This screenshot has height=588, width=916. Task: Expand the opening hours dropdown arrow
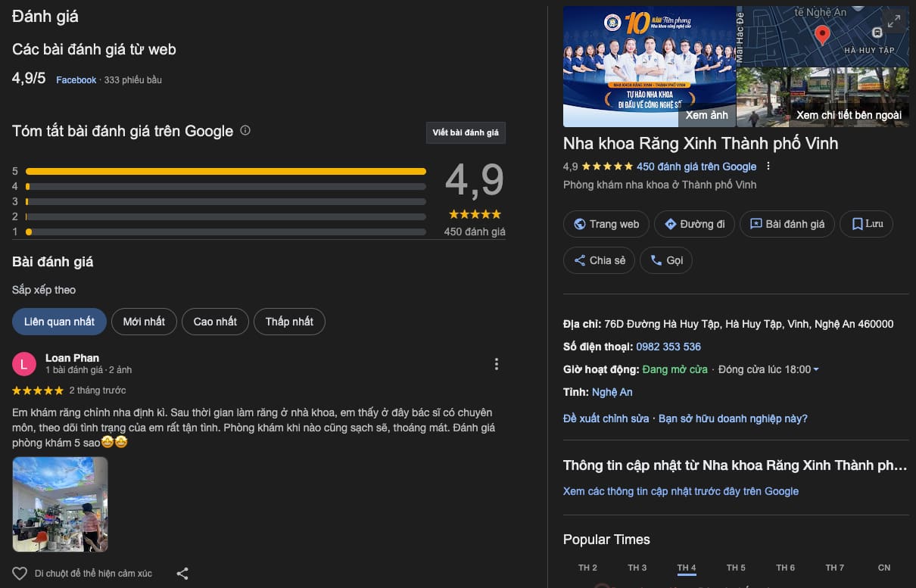[816, 370]
